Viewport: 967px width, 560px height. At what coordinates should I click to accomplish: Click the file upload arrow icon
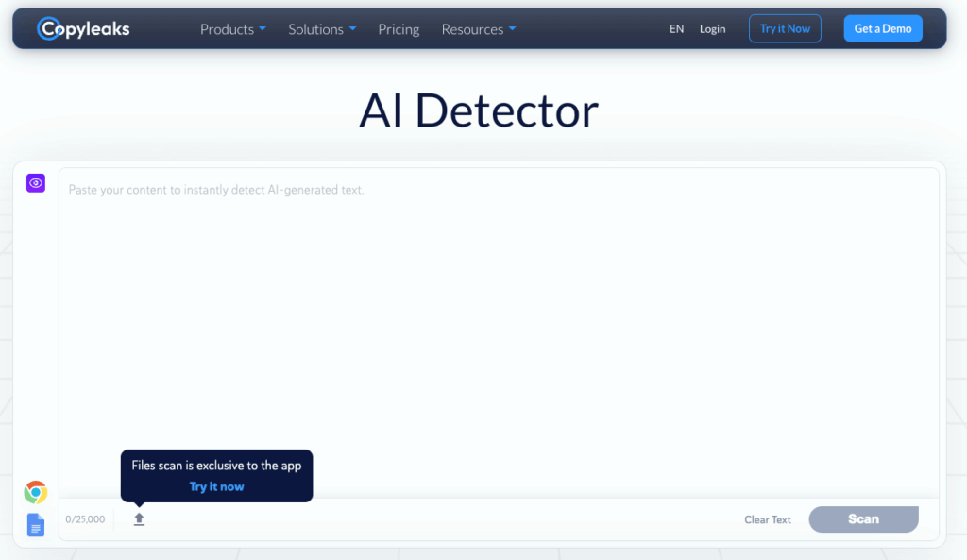139,519
